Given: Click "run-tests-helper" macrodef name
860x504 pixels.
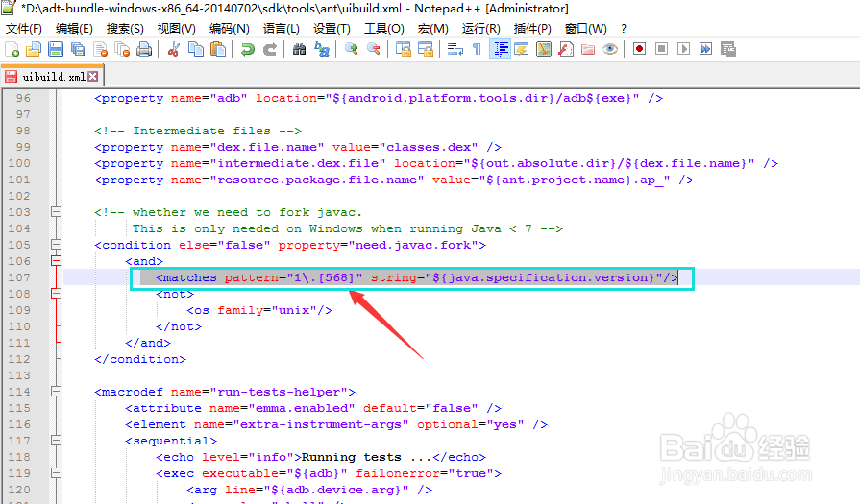Looking at the screenshot, I should 279,392.
